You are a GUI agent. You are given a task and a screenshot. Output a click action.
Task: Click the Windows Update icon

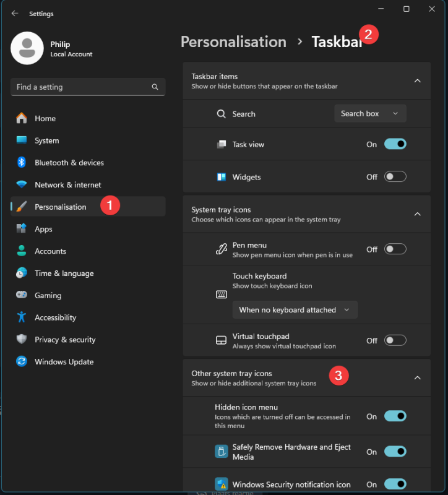(x=22, y=362)
